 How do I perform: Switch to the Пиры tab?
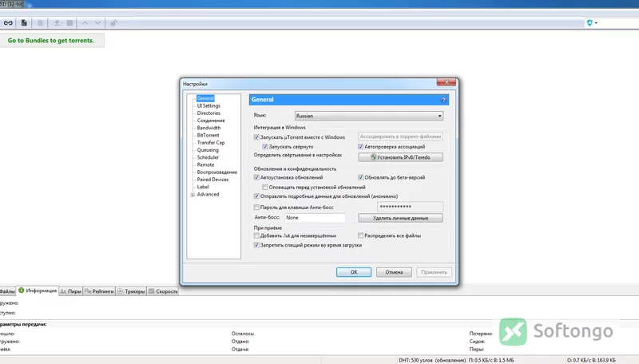coord(71,291)
